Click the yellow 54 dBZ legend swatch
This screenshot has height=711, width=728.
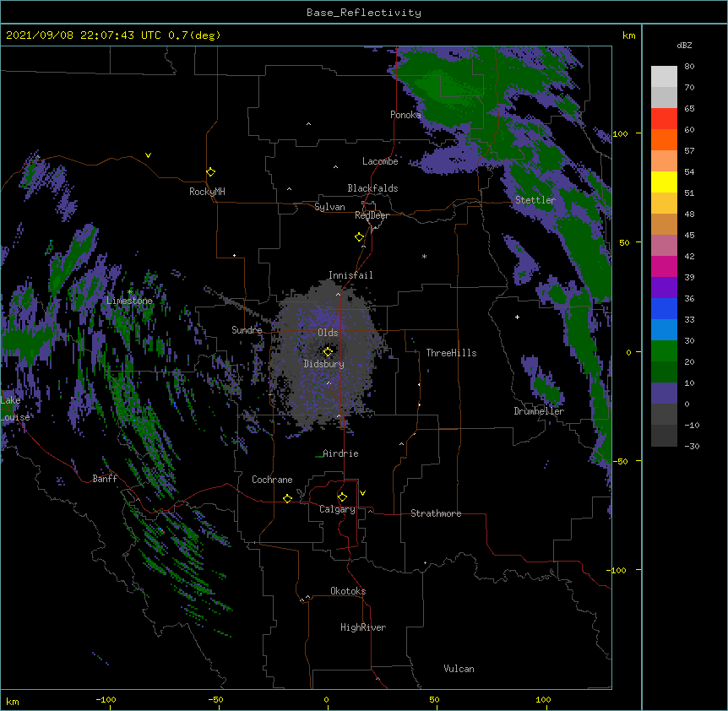pyautogui.click(x=664, y=182)
